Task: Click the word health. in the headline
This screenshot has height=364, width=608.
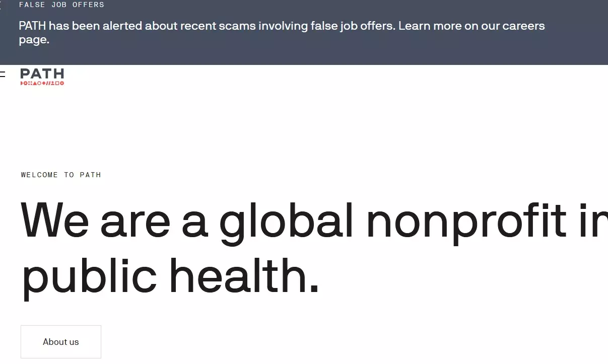Action: coord(244,276)
